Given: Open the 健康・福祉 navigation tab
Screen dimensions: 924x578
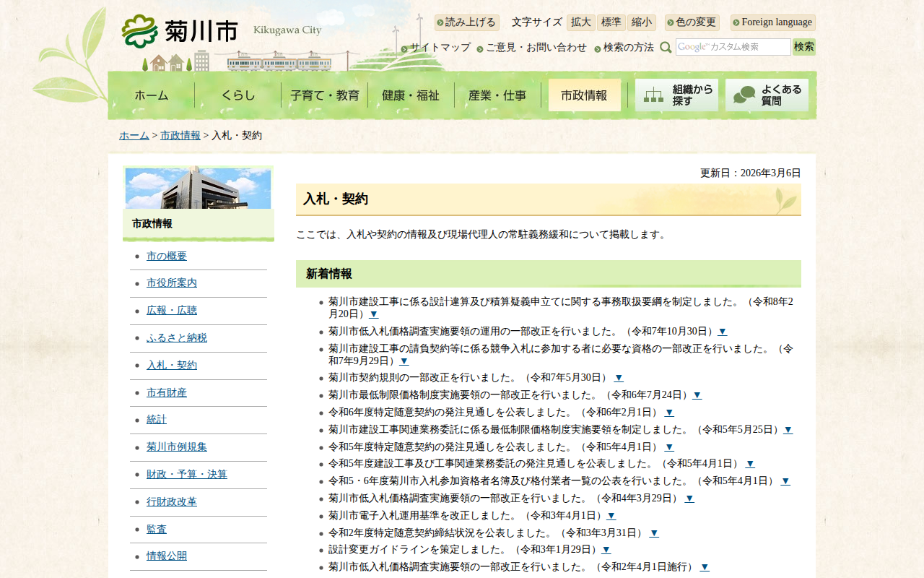Looking at the screenshot, I should pos(411,95).
